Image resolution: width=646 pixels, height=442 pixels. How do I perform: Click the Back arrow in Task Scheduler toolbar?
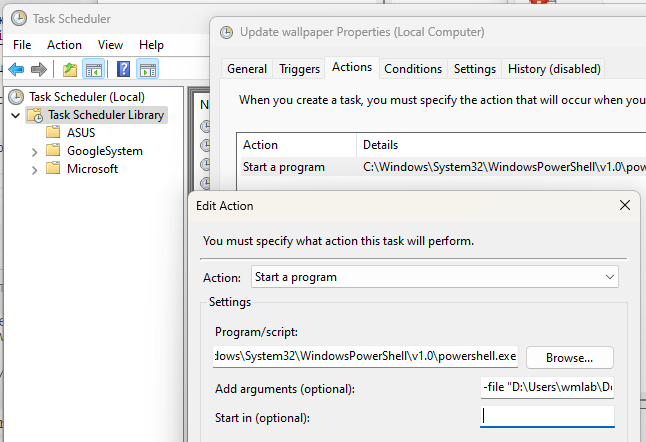(x=16, y=69)
